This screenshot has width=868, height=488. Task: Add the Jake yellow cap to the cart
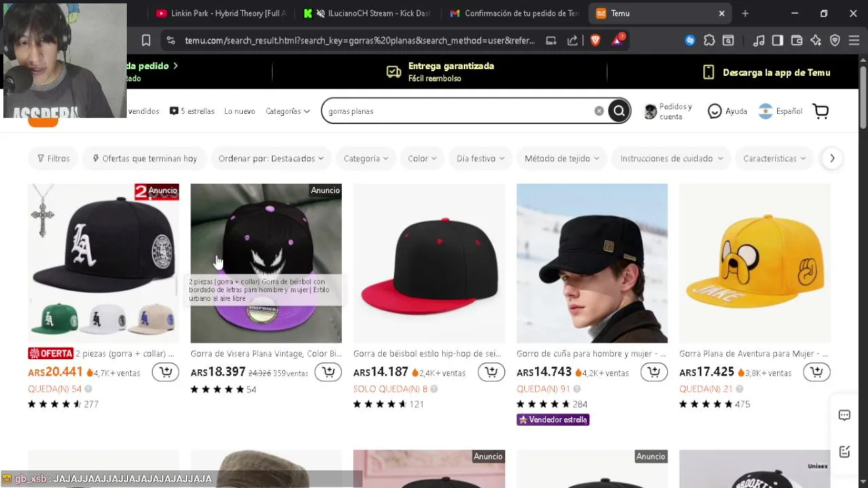coord(816,372)
